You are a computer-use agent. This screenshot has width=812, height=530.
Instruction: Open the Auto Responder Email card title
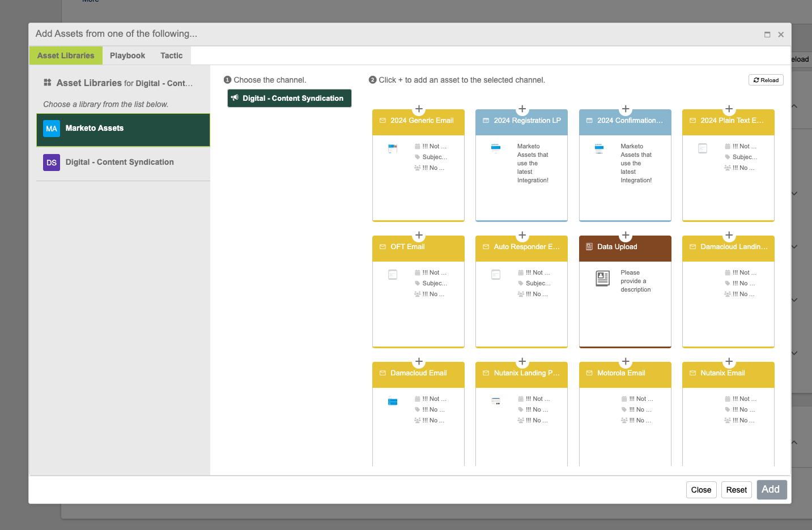tap(526, 247)
